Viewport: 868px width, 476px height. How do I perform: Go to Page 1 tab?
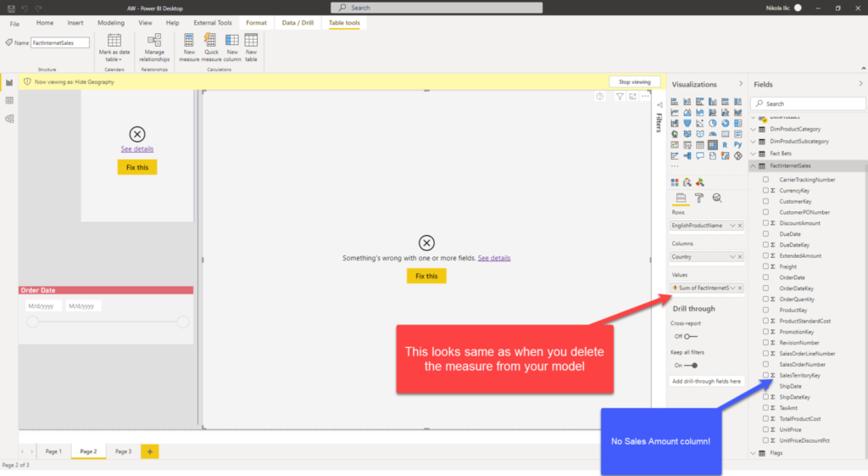pos(53,451)
